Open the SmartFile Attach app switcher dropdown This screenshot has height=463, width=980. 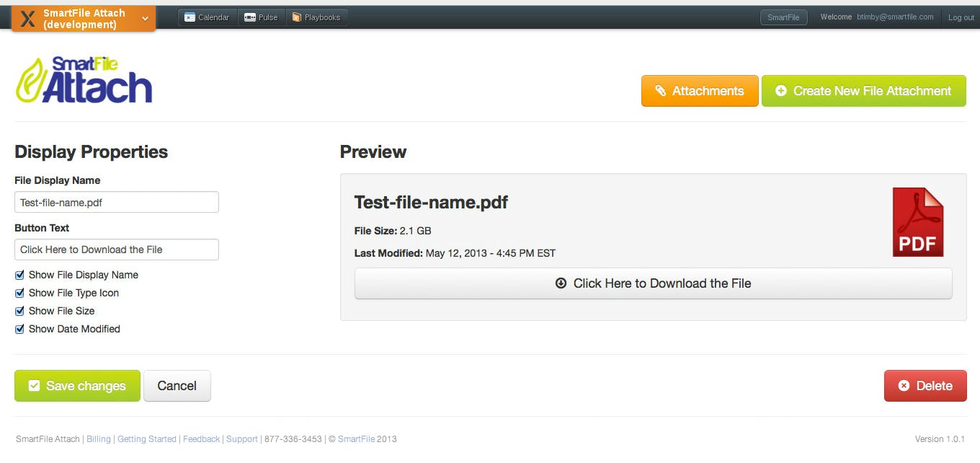[84, 19]
